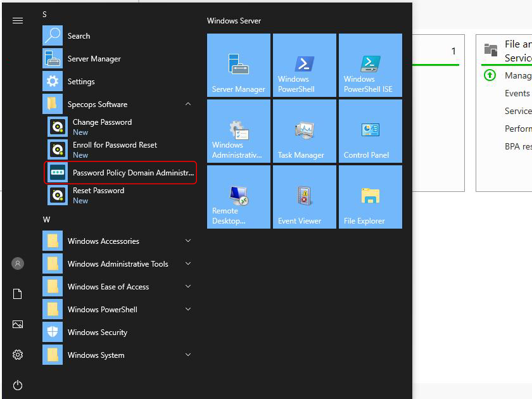Viewport: 532px width, 399px height.
Task: Expand the Windows Accessories folder
Action: coord(188,241)
